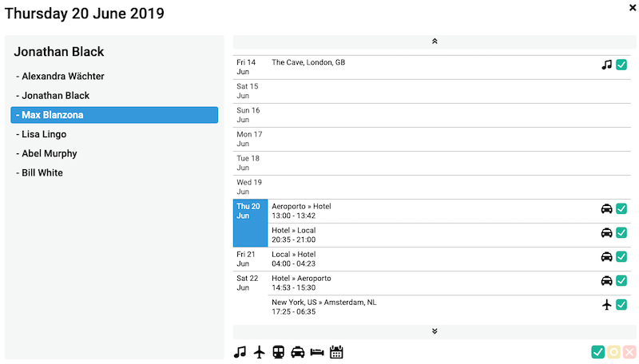Click car icon for Local » Hotel transfer

click(607, 257)
